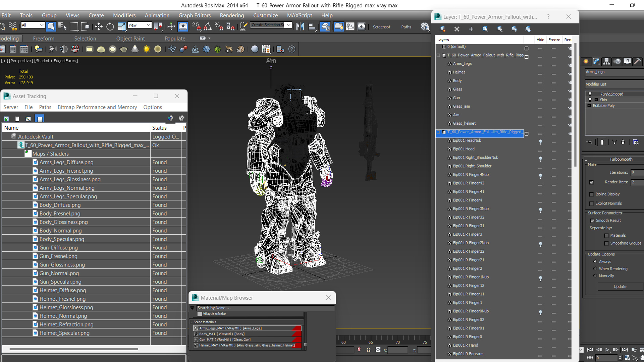Screen dimensions: 644x362
Task: Refresh the Asset Tracking list
Action: point(6,119)
